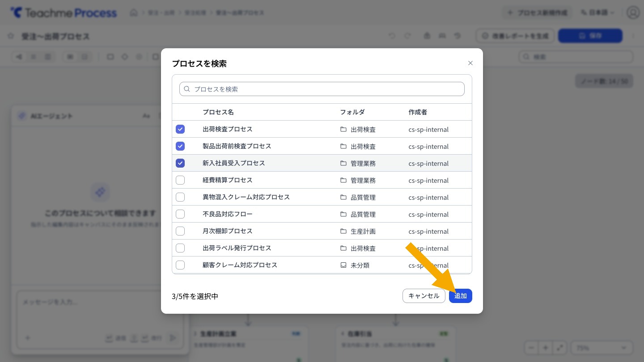Click folder icon in 出荷検査プロセス row
Image resolution: width=644 pixels, height=362 pixels.
click(343, 129)
